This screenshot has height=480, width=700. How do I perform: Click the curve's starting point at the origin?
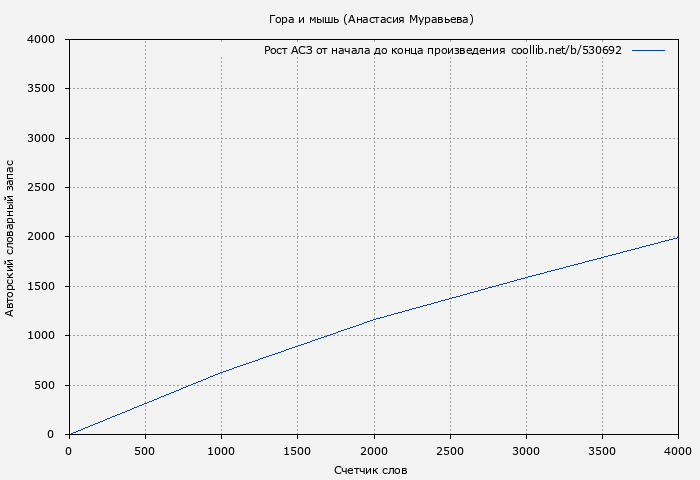(69, 434)
